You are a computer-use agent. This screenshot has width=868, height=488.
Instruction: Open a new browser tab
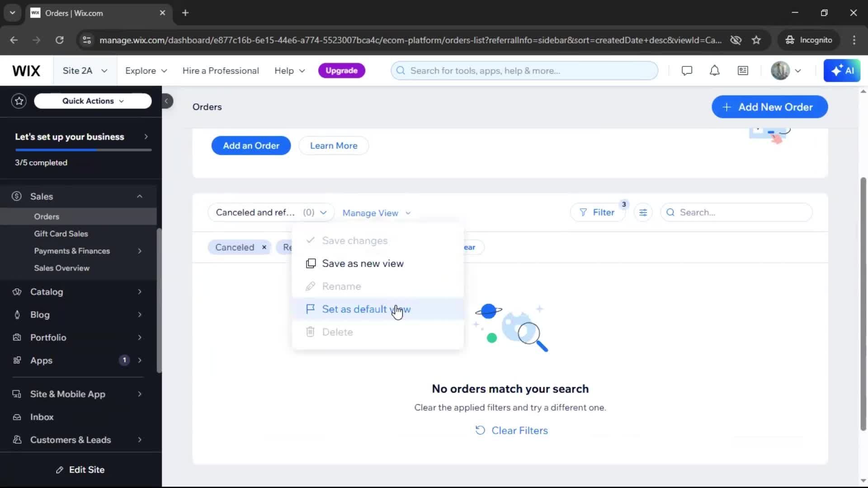(185, 13)
